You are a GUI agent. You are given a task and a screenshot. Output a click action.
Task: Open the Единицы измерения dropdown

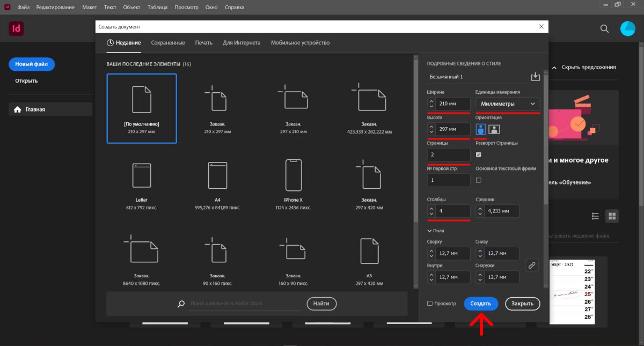507,104
